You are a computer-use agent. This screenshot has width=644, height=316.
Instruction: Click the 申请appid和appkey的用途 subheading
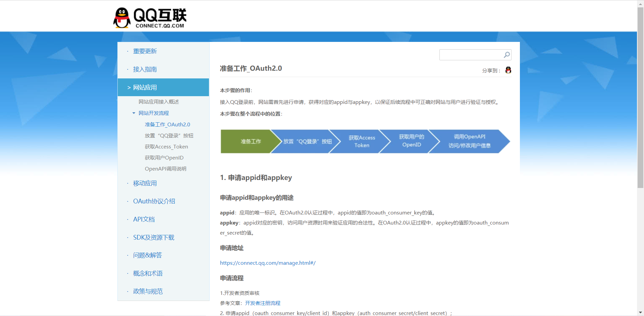257,198
